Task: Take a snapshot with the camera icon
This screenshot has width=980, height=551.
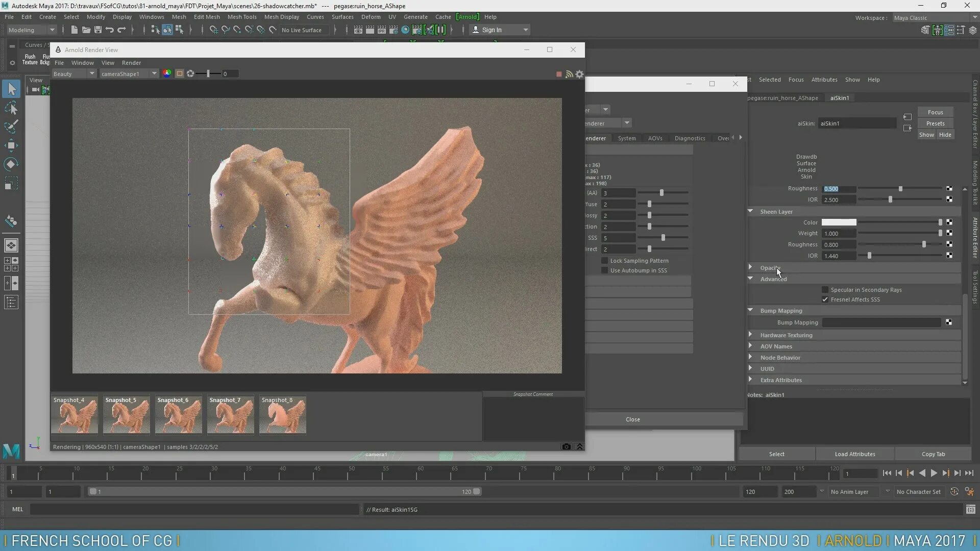Action: point(566,446)
